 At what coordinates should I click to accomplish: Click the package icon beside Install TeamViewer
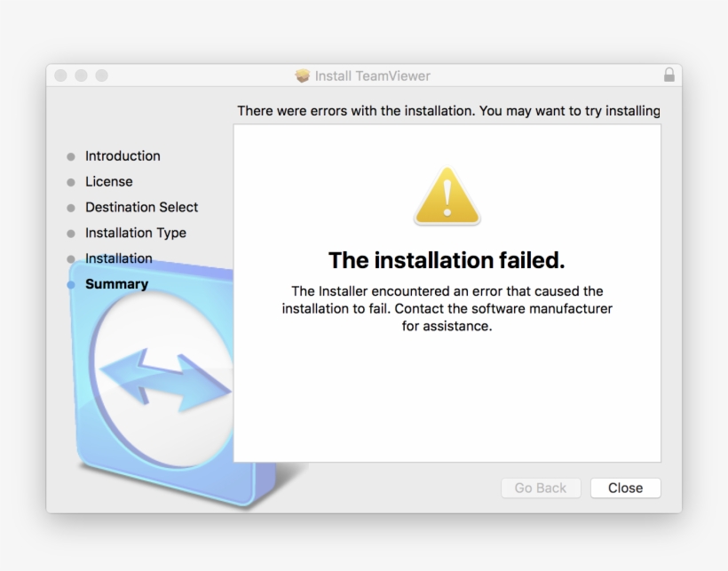tap(302, 75)
